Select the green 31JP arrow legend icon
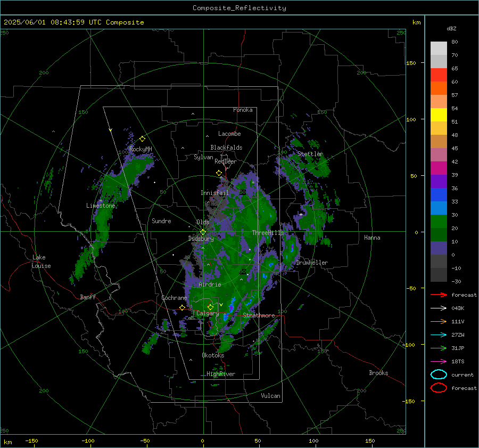479x448 pixels. [x=439, y=348]
